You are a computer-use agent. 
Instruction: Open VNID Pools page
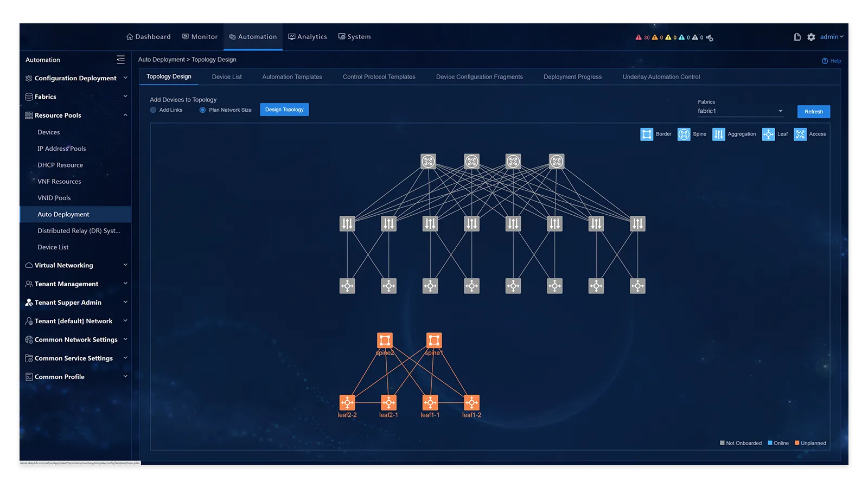(54, 198)
